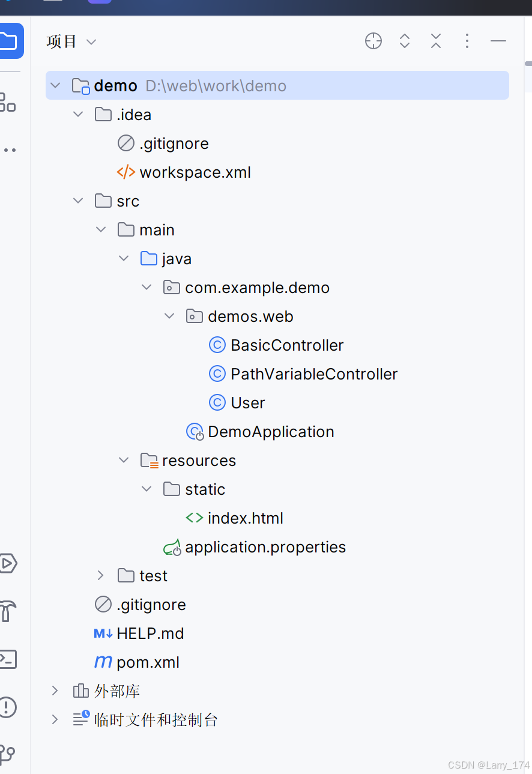Select the application.properties file
Image resolution: width=532 pixels, height=774 pixels.
[265, 547]
